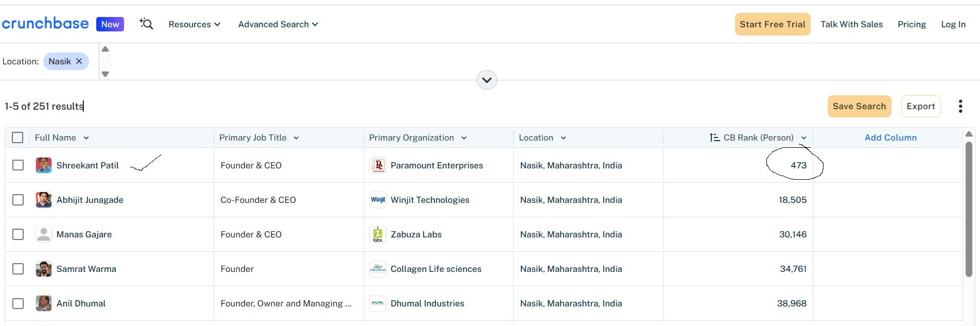
Task: Open the Full Name column dropdown
Action: (86, 138)
